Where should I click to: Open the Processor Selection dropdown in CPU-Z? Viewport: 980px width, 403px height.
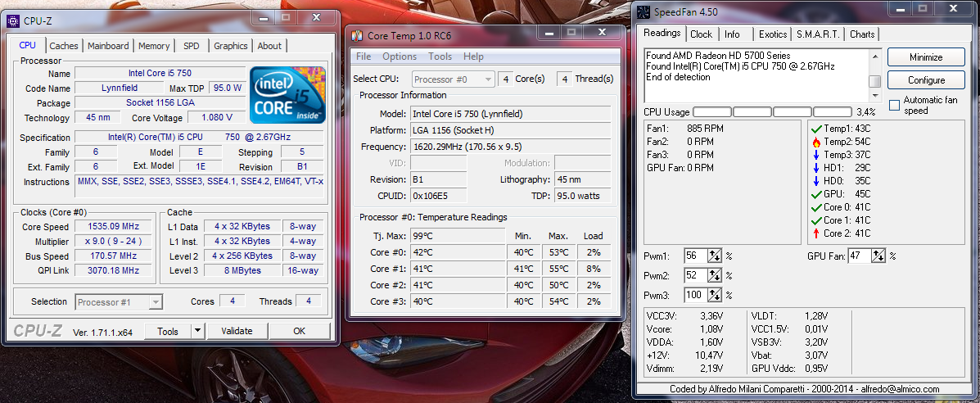(119, 302)
